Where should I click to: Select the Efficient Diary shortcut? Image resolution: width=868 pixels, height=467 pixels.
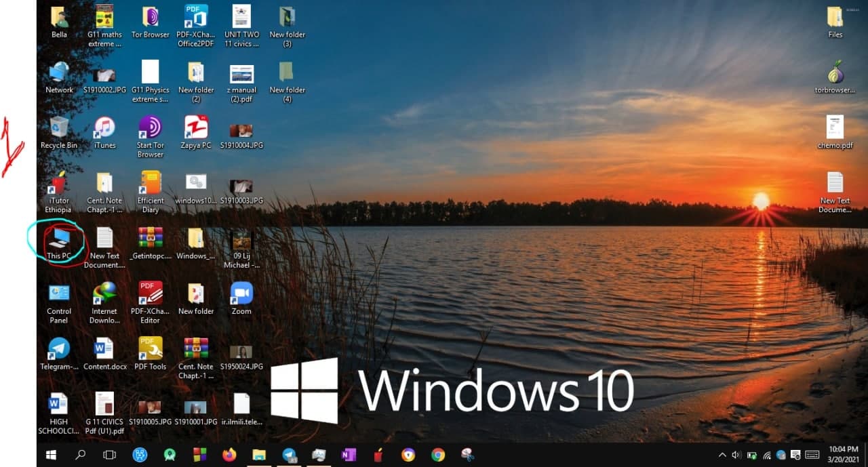[x=150, y=192]
